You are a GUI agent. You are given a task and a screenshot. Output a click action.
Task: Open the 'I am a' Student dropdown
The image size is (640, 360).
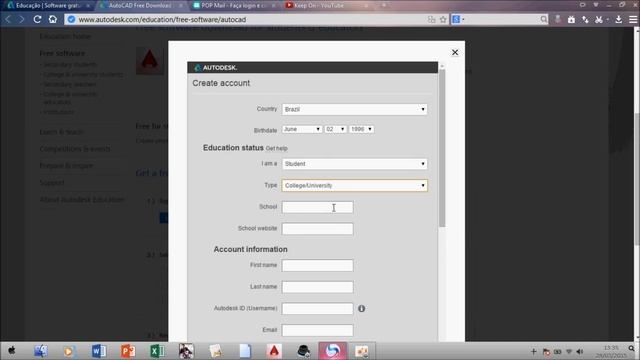click(354, 164)
